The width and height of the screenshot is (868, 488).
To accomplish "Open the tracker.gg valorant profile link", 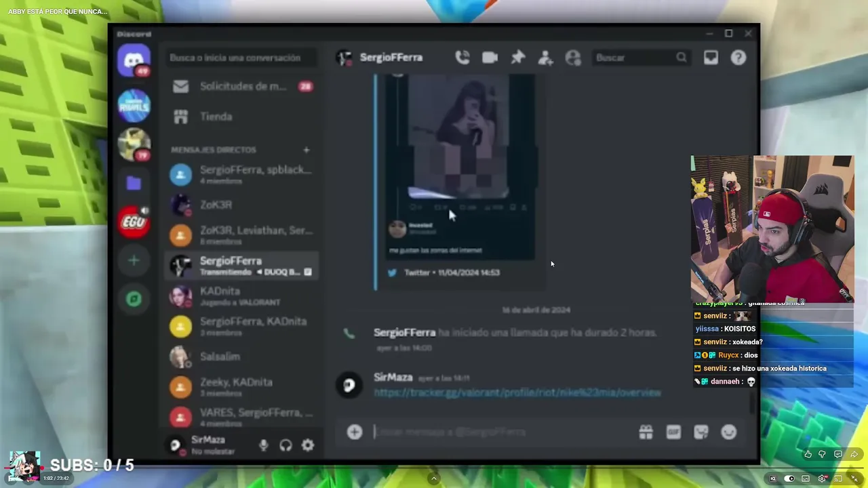I will coord(517,392).
